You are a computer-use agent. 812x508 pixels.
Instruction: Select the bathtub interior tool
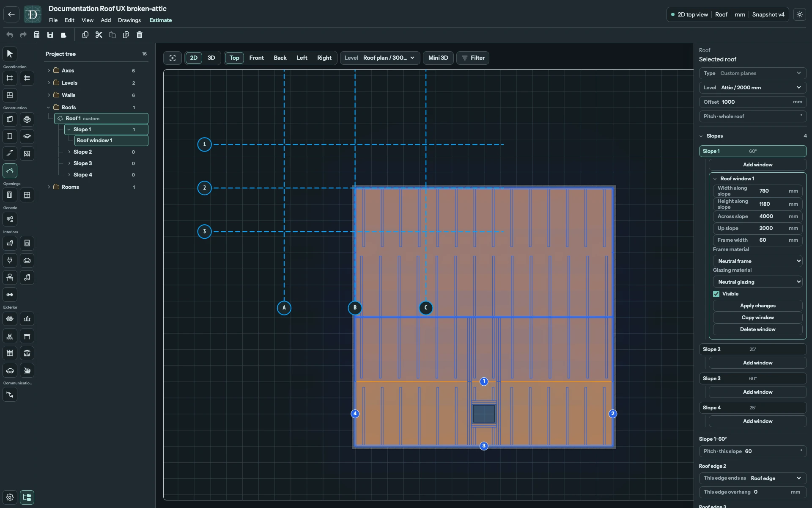click(10, 243)
